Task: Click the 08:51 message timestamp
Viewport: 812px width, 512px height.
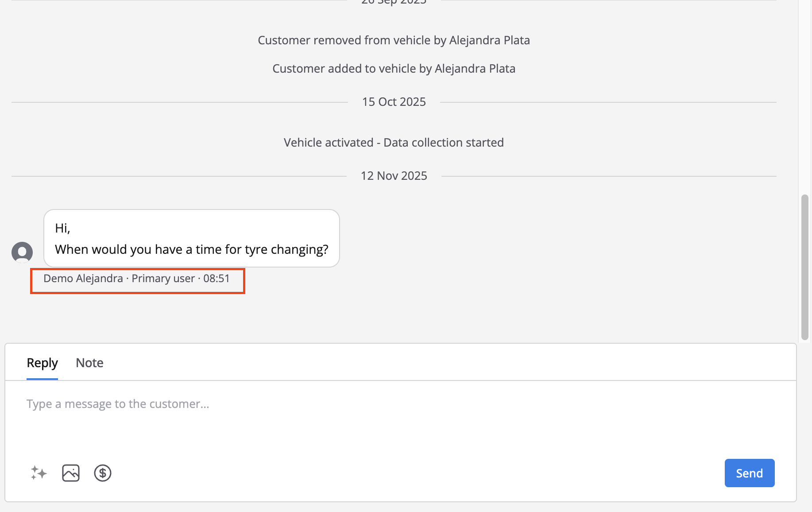Action: [x=217, y=279]
